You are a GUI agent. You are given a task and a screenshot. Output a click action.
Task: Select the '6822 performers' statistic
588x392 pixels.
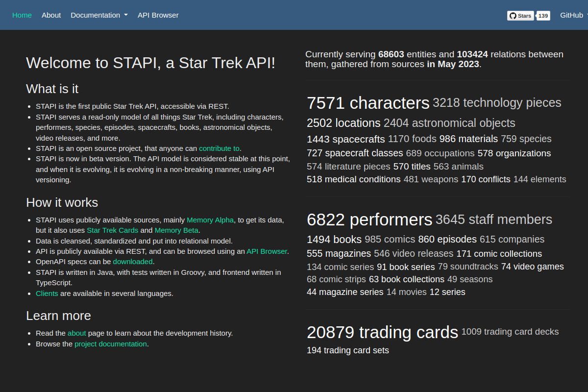[x=369, y=220]
